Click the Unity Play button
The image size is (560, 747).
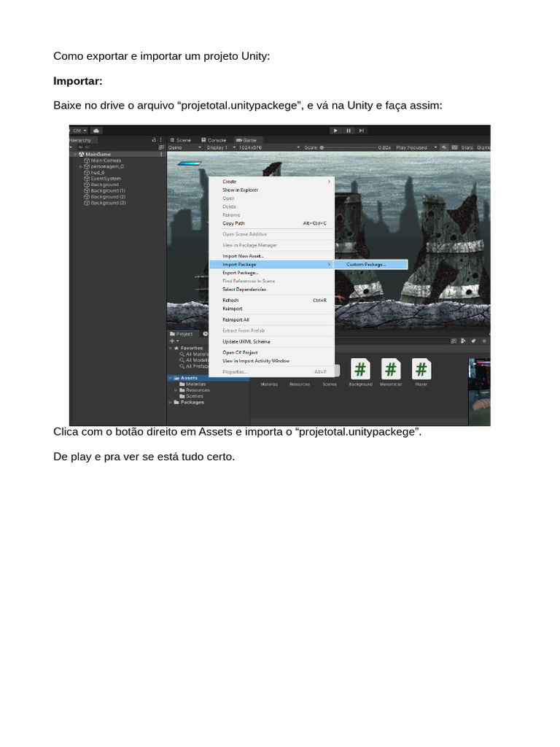pyautogui.click(x=335, y=131)
